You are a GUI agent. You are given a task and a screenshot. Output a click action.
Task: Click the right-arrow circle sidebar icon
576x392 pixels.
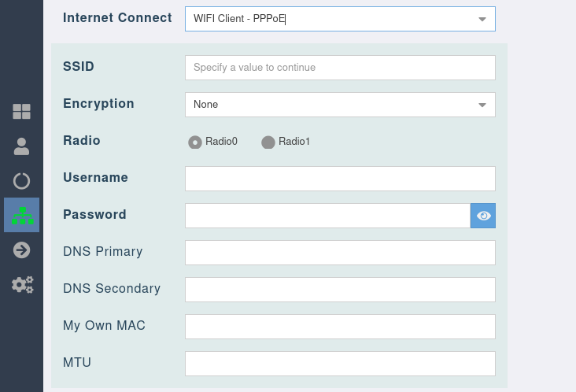tap(21, 250)
